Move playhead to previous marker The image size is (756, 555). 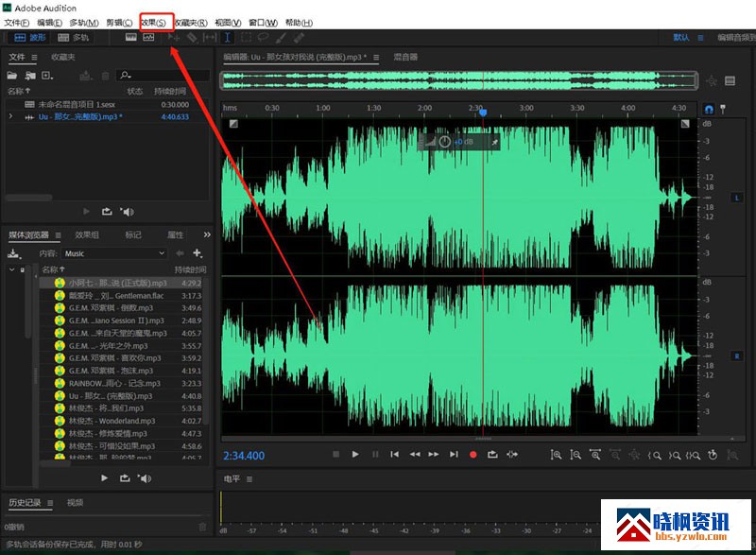[394, 454]
